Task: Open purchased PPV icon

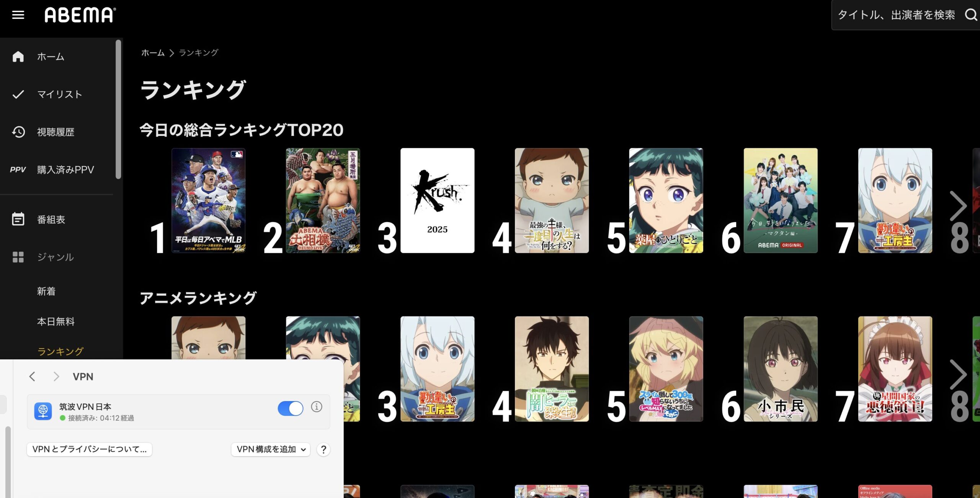Action: [x=18, y=169]
